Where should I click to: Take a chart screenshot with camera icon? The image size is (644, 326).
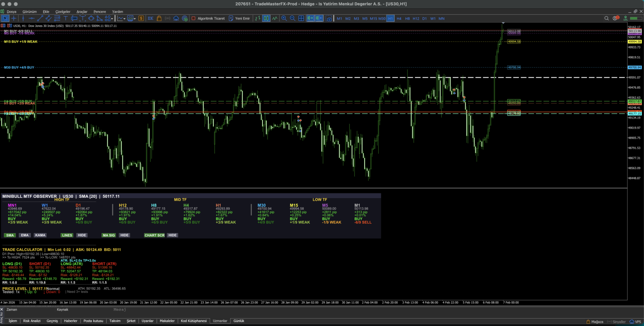click(329, 18)
